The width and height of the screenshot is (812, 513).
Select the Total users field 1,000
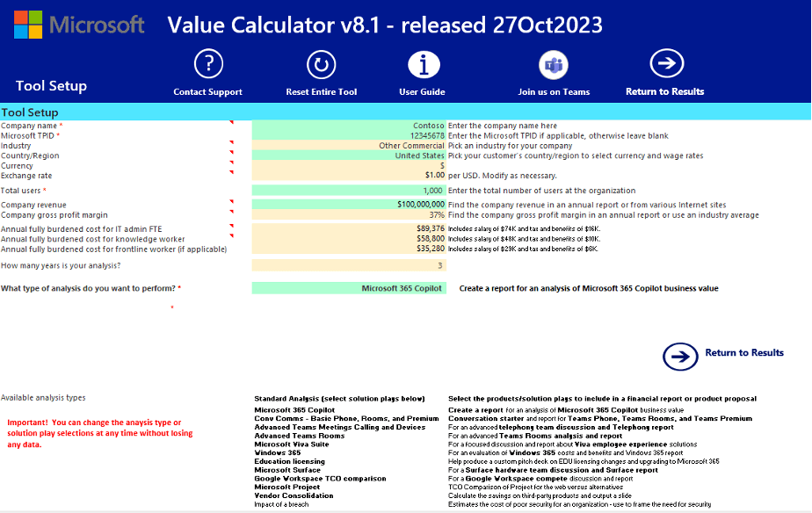(x=349, y=191)
